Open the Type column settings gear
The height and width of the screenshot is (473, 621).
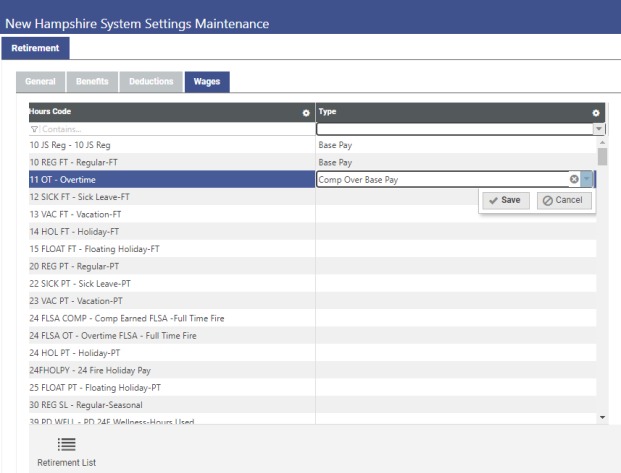[x=595, y=113]
